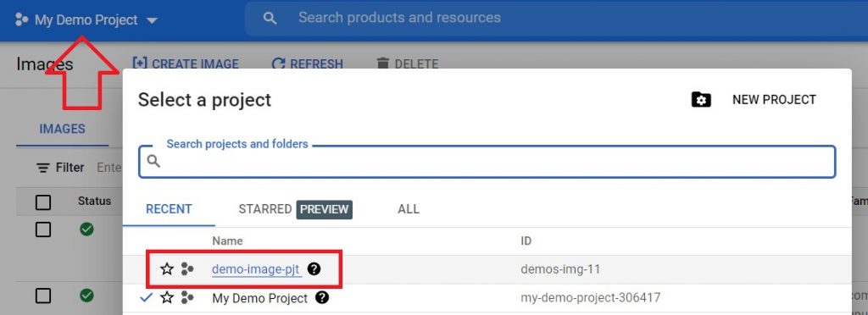Screen dimensions: 868x315
Task: Click project icon beside demo-image-pjt
Action: point(187,269)
